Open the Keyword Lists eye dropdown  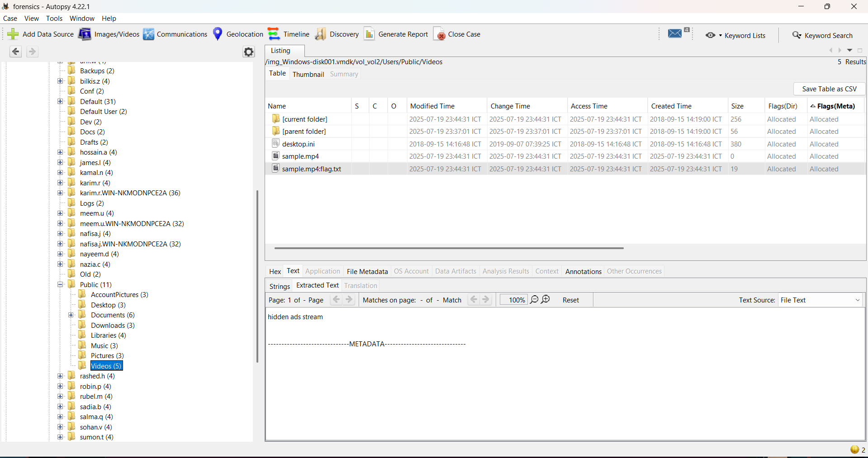[x=714, y=35]
